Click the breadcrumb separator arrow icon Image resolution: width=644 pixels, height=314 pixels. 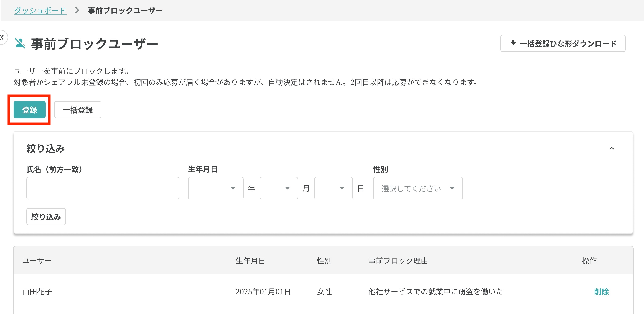pyautogui.click(x=77, y=11)
